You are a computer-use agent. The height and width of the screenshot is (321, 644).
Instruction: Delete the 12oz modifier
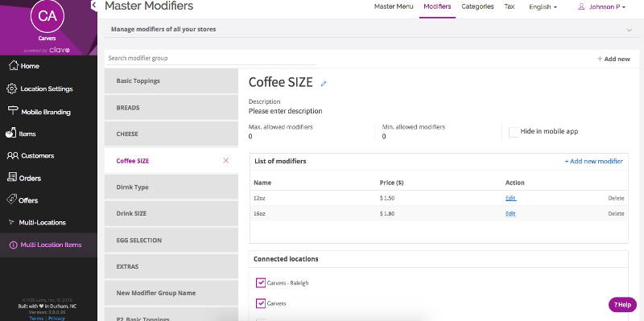coord(616,198)
